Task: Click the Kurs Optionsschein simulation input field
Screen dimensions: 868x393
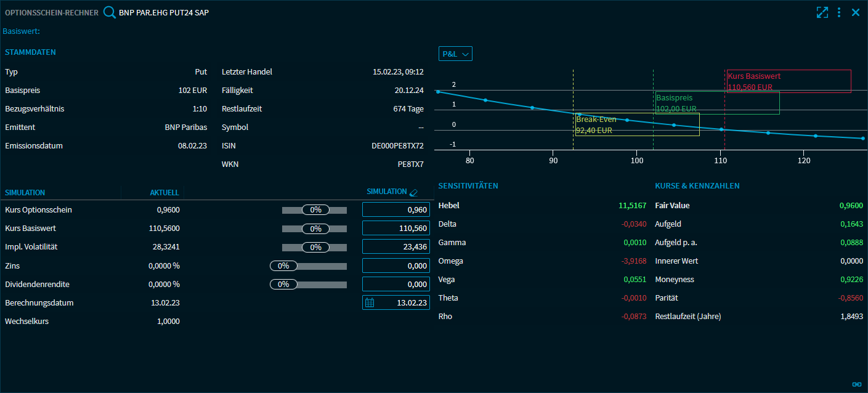Action: pos(396,210)
